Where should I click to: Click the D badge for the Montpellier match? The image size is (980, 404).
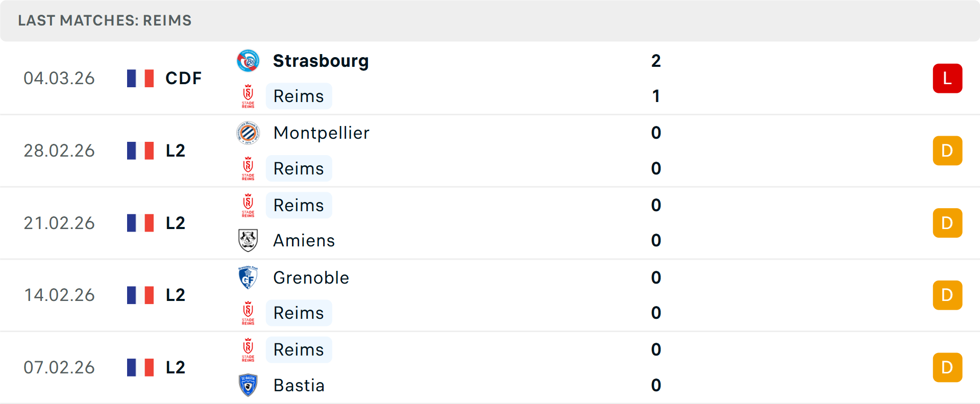947,150
